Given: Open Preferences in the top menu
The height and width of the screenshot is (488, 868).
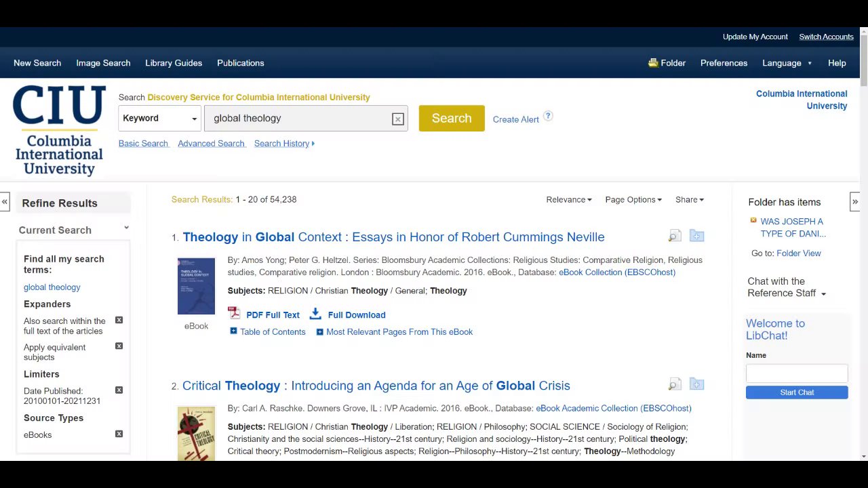Looking at the screenshot, I should click(x=724, y=63).
